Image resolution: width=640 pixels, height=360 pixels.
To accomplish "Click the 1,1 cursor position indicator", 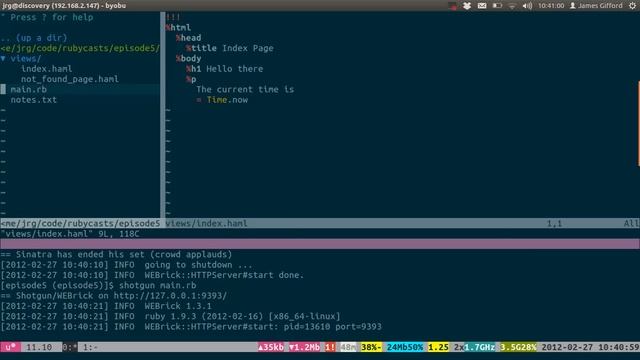I will pyautogui.click(x=554, y=223).
